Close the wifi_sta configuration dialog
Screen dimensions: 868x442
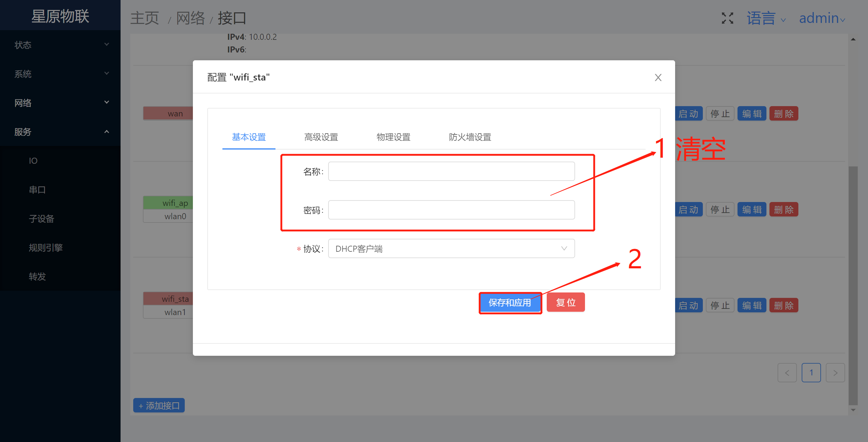click(658, 77)
